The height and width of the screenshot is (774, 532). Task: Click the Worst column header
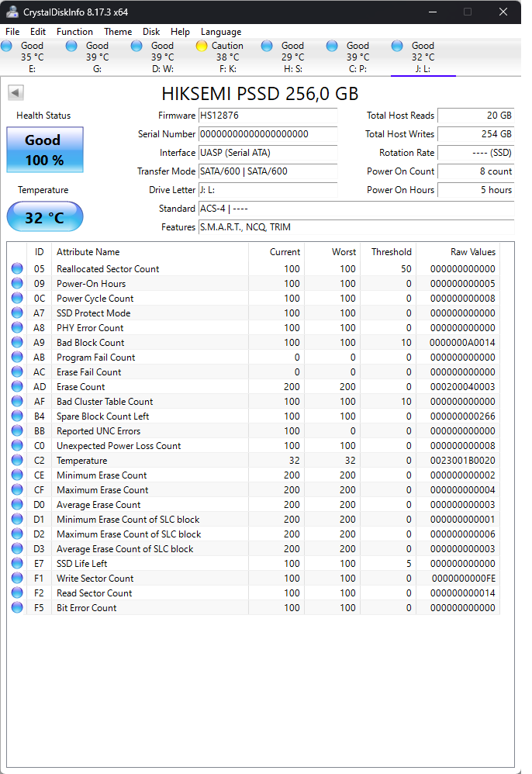[x=344, y=252]
